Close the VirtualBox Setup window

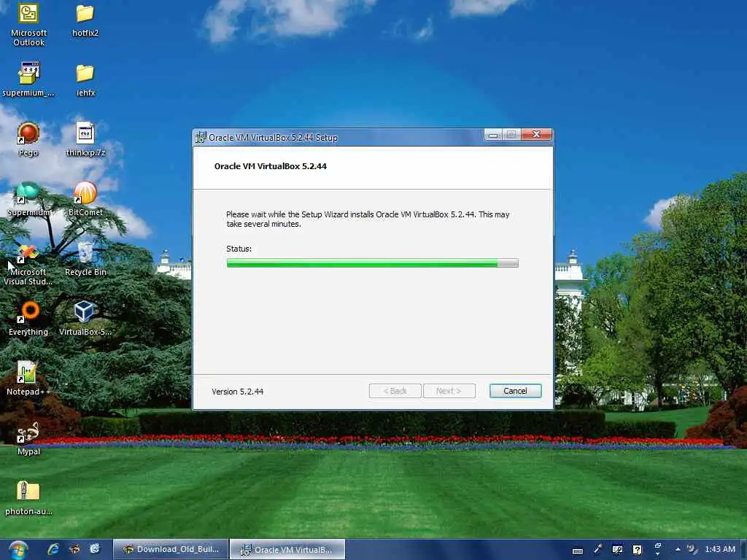tap(536, 135)
